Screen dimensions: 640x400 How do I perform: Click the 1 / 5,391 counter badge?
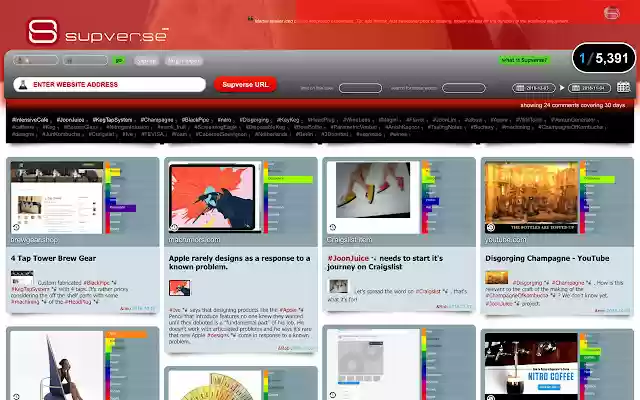coord(604,58)
